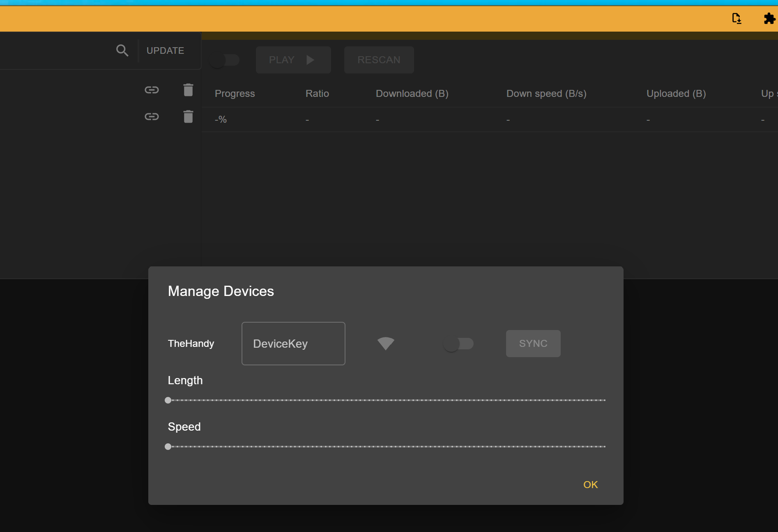Screen dimensions: 778x532
Task: Click the SYNC button
Action: pyautogui.click(x=533, y=344)
